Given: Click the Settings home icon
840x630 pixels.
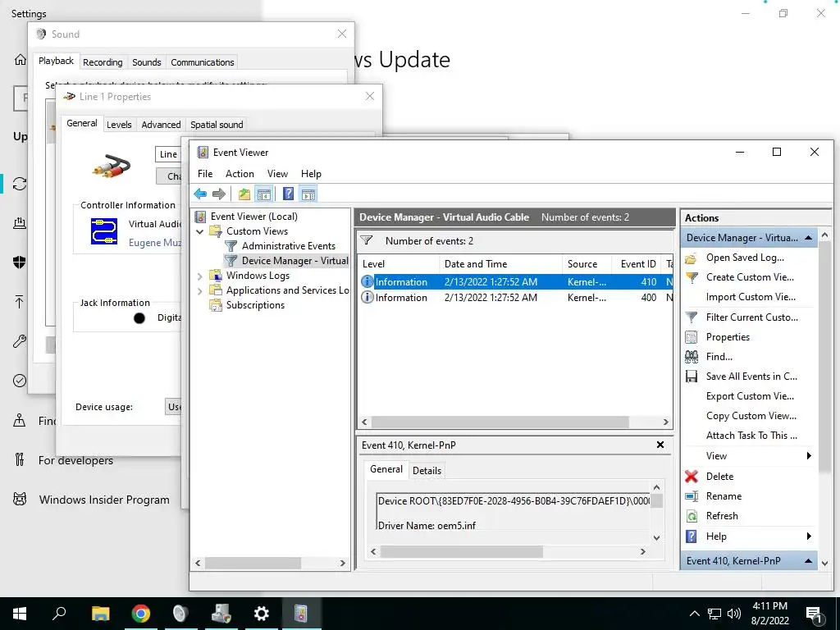Looking at the screenshot, I should click(x=20, y=59).
